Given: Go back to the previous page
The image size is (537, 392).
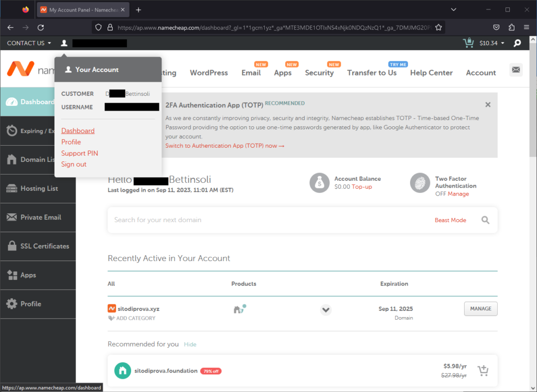Looking at the screenshot, I should [x=10, y=27].
